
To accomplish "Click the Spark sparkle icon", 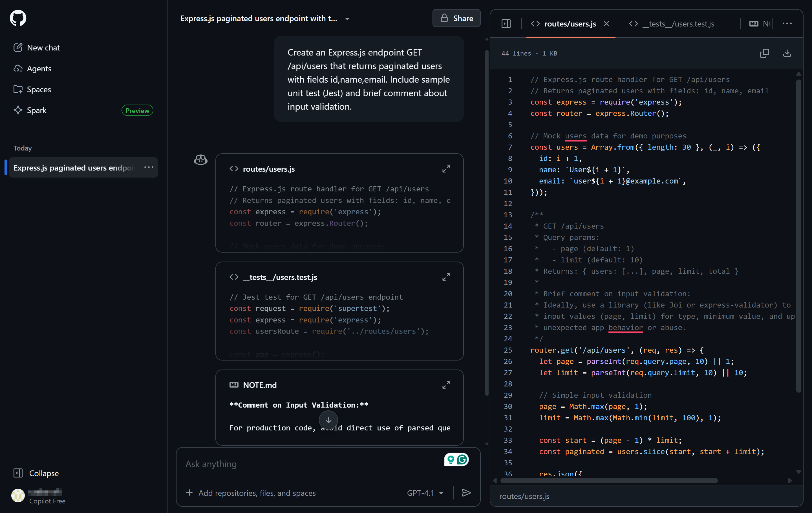I will (18, 110).
